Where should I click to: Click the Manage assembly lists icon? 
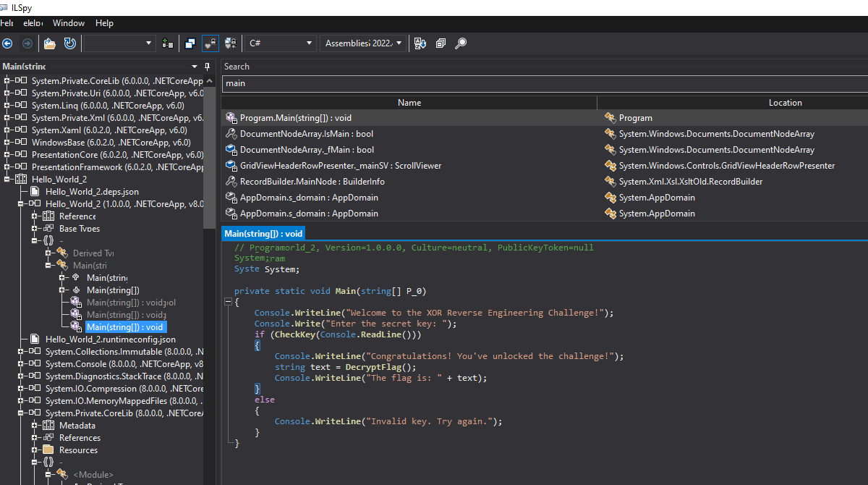[168, 43]
